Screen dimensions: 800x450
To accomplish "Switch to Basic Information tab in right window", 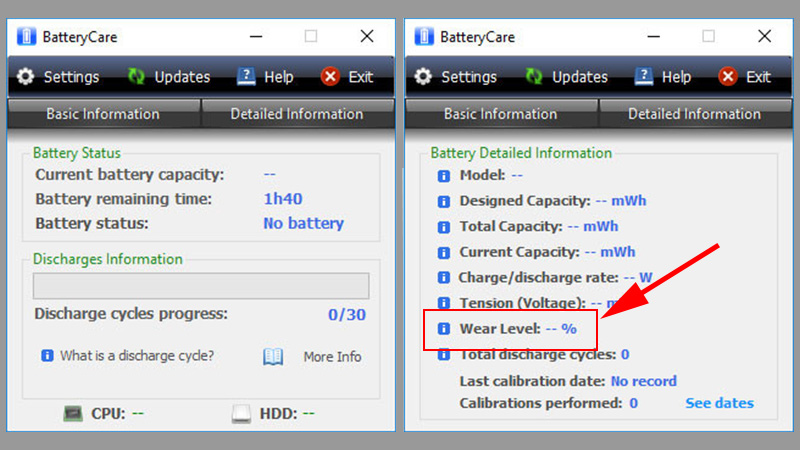I will coord(501,113).
